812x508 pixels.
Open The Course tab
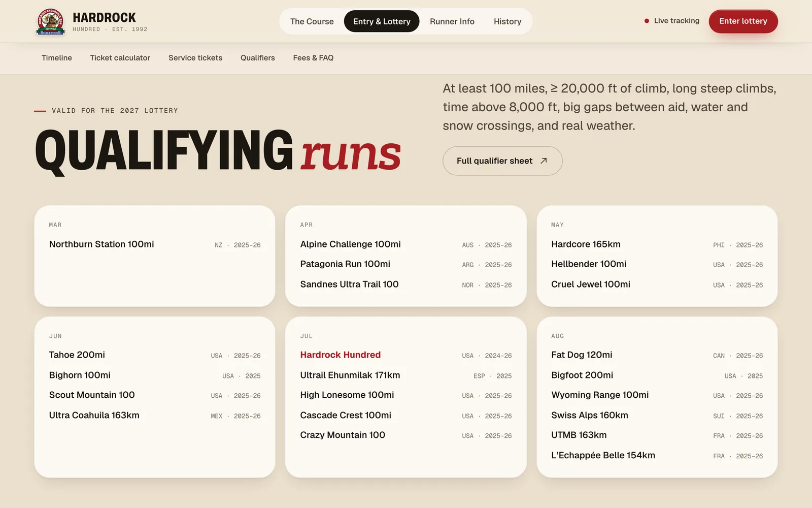(x=312, y=21)
